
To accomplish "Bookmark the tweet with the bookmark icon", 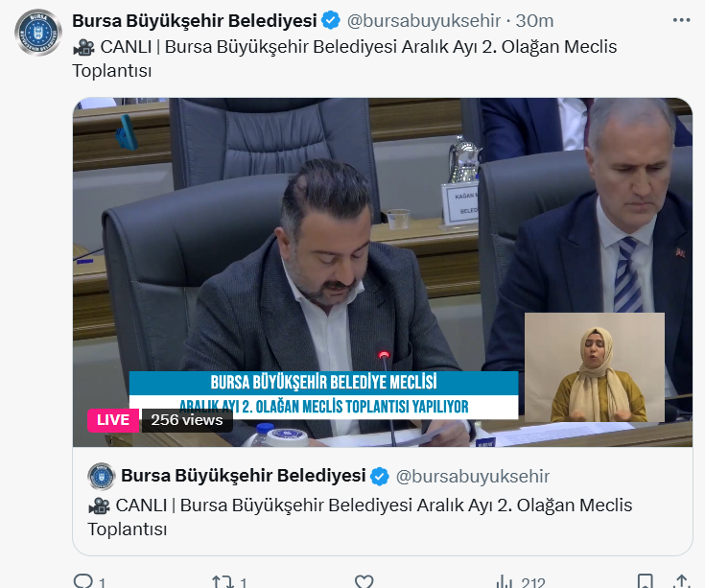I will click(646, 581).
